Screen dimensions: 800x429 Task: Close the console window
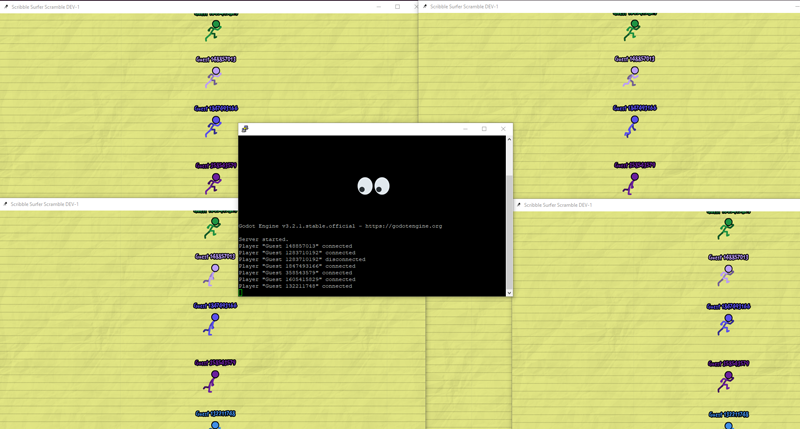click(x=503, y=129)
